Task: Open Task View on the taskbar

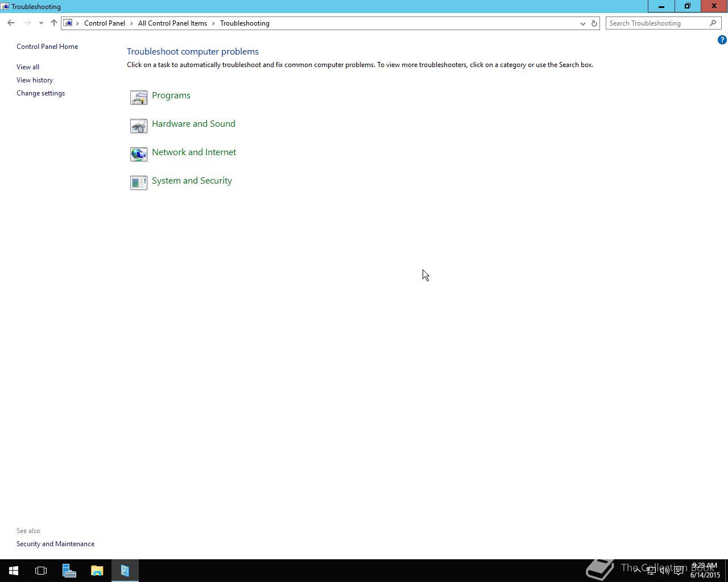Action: (x=41, y=571)
